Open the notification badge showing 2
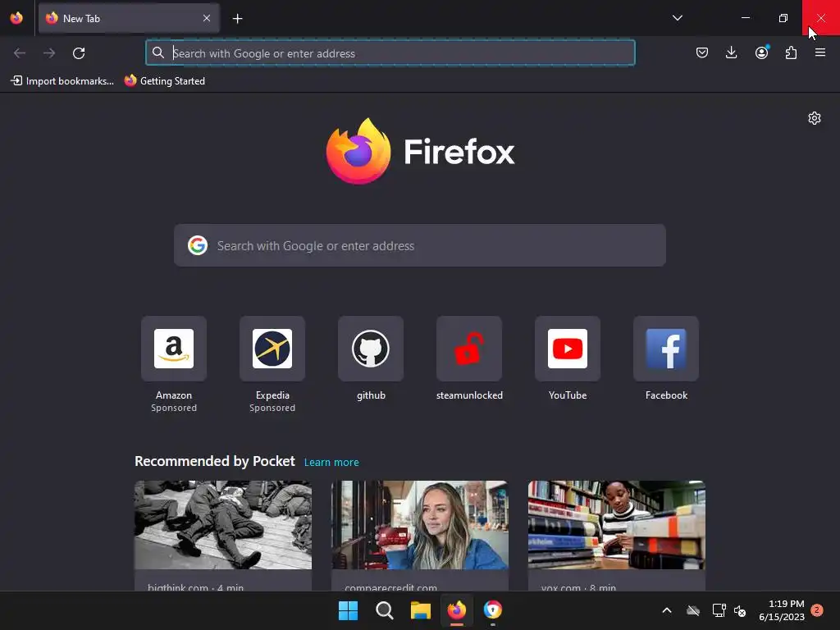 coord(817,610)
